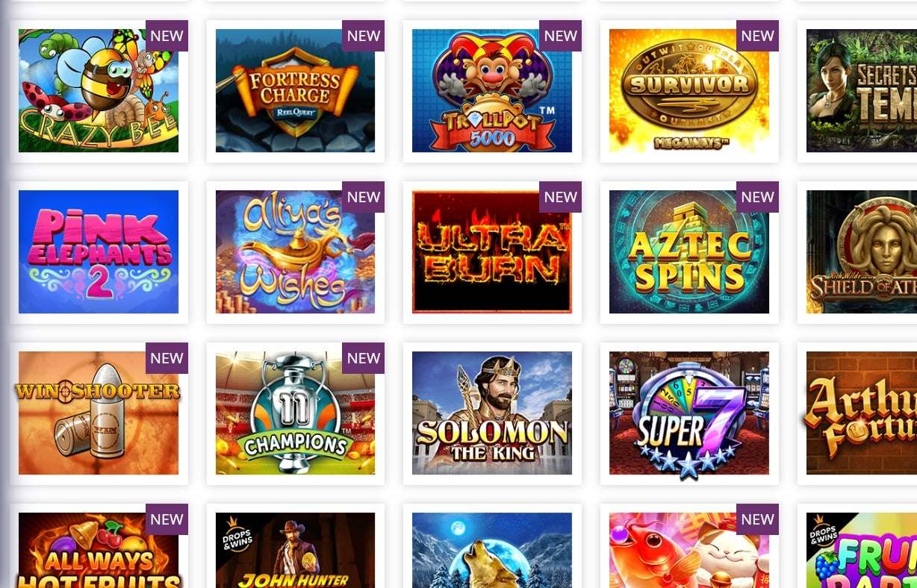Viewport: 917px width, 588px height.
Task: Select the howling wolf moon game
Action: click(x=492, y=551)
